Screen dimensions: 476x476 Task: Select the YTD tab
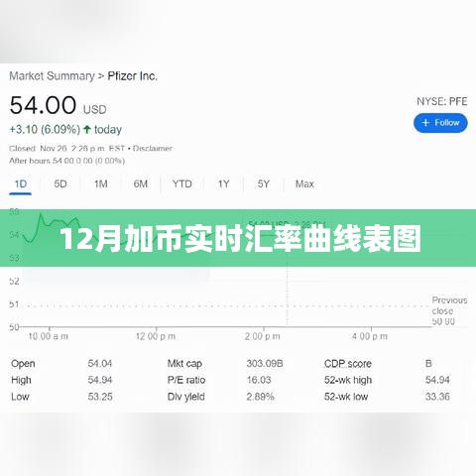(182, 183)
